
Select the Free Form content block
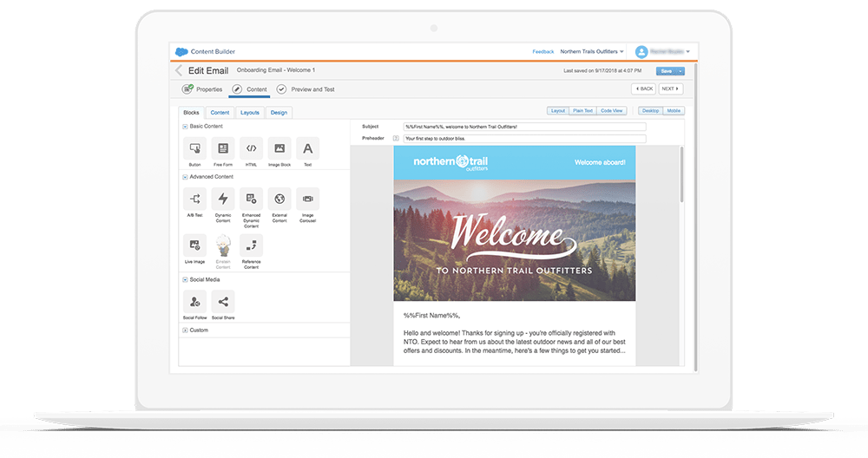(x=223, y=148)
